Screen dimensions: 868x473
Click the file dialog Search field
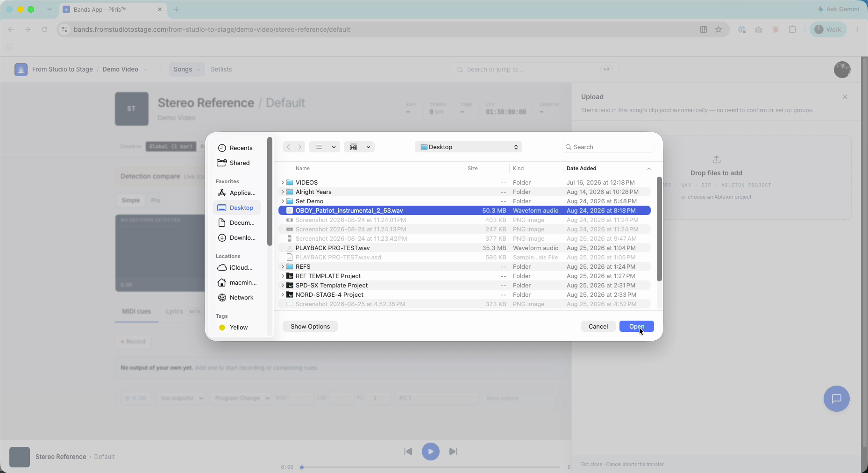click(608, 147)
